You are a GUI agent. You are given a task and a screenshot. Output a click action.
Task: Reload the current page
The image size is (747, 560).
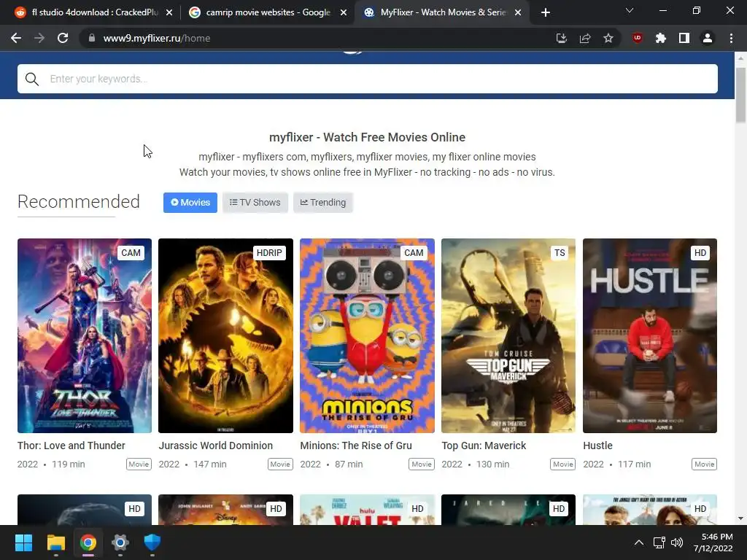(x=63, y=38)
